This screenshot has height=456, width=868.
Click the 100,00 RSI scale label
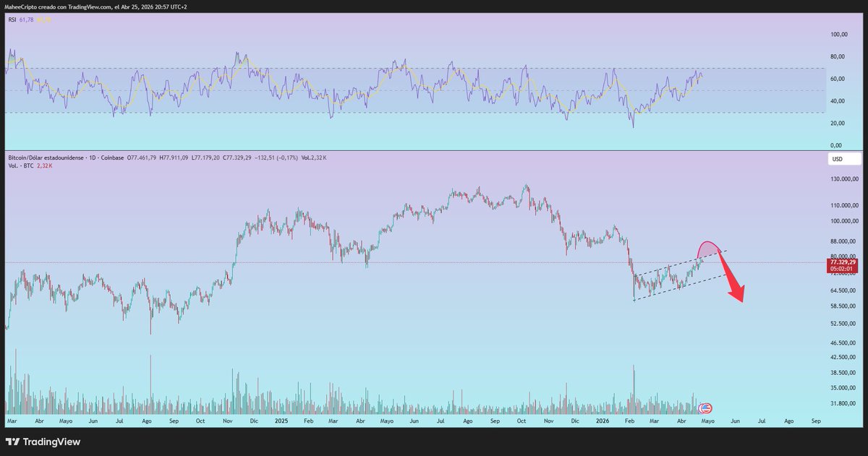839,34
